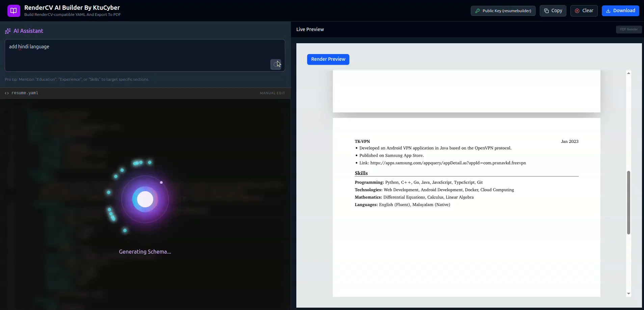Click the RenderCV book logo icon
Screen dimensions: 644x310
coord(14,10)
